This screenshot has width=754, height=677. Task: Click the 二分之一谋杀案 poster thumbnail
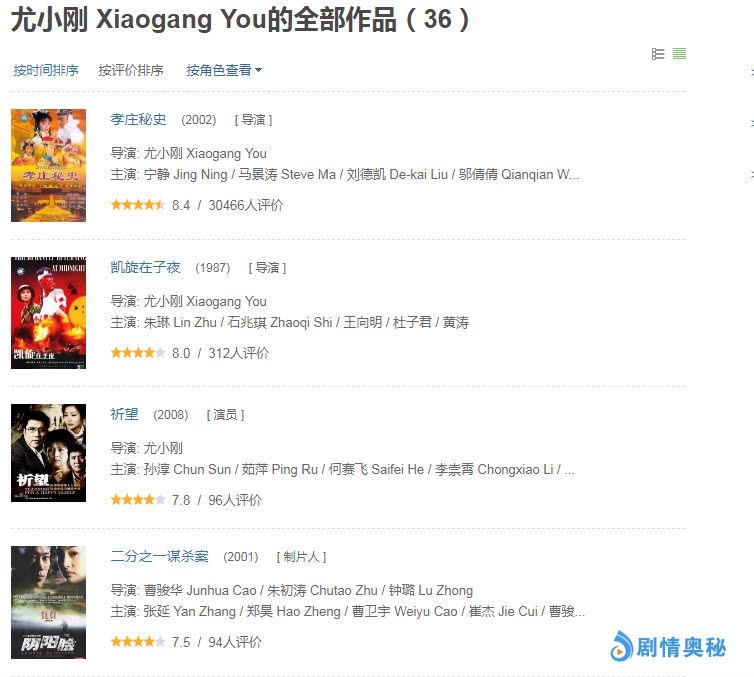coord(49,602)
